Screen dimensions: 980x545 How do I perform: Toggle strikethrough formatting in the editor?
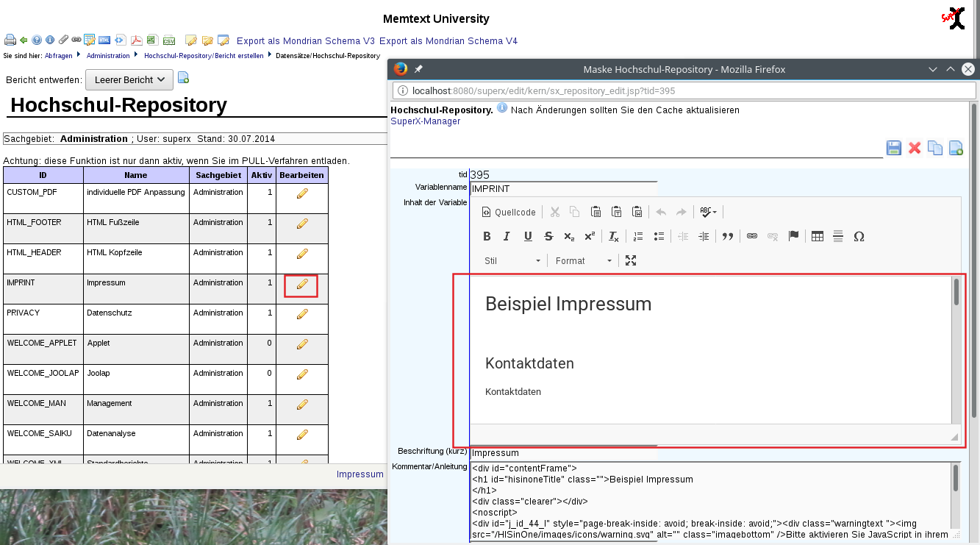click(x=548, y=236)
